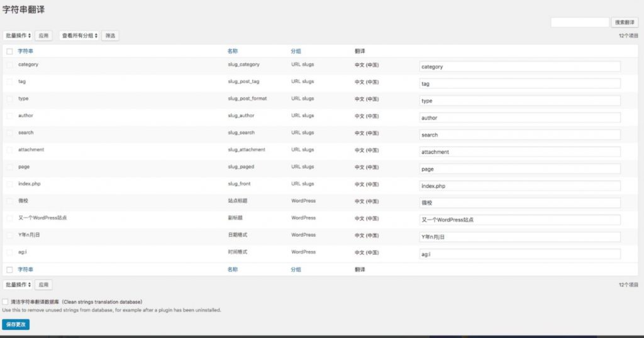Viewport: 644px width, 338px height.
Task: Open the 查看所有分组 group filter dropdown
Action: tap(80, 36)
